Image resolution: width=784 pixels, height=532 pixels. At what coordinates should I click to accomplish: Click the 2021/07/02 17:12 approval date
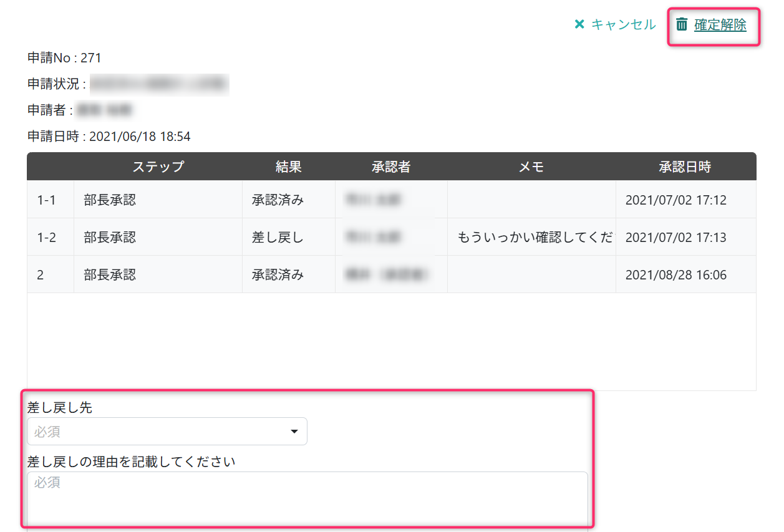(x=675, y=200)
